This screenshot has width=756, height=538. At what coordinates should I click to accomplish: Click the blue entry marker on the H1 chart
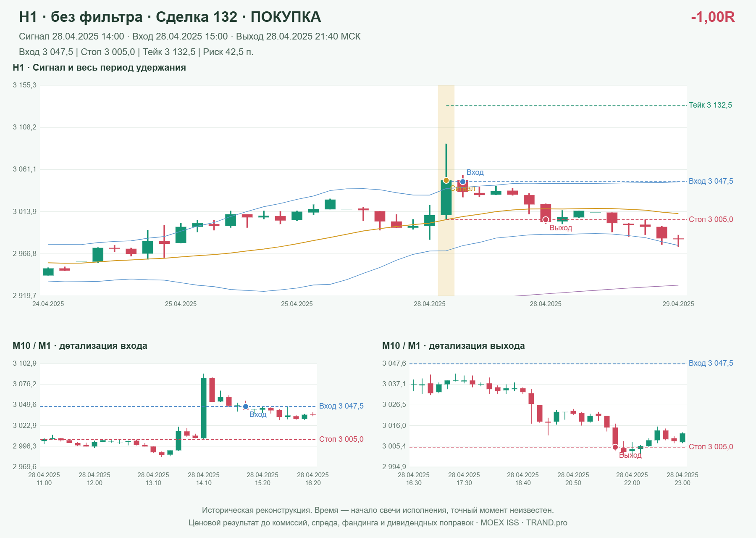(x=463, y=182)
